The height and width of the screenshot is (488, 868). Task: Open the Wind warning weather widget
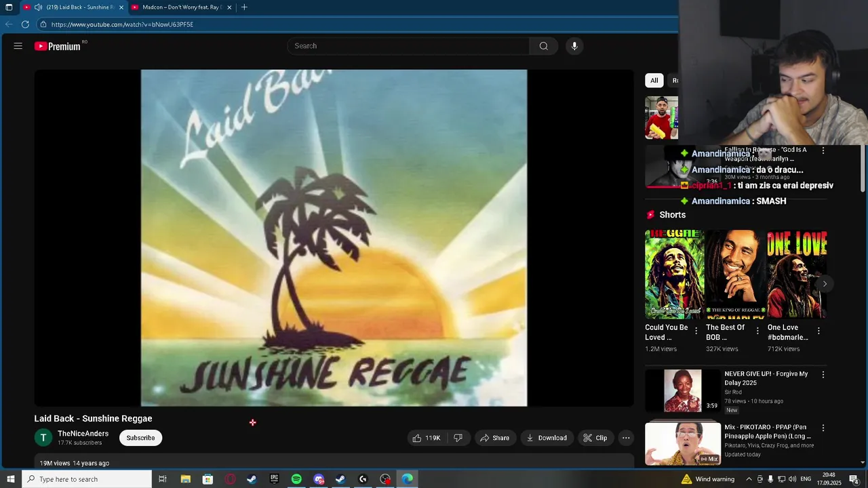708,479
